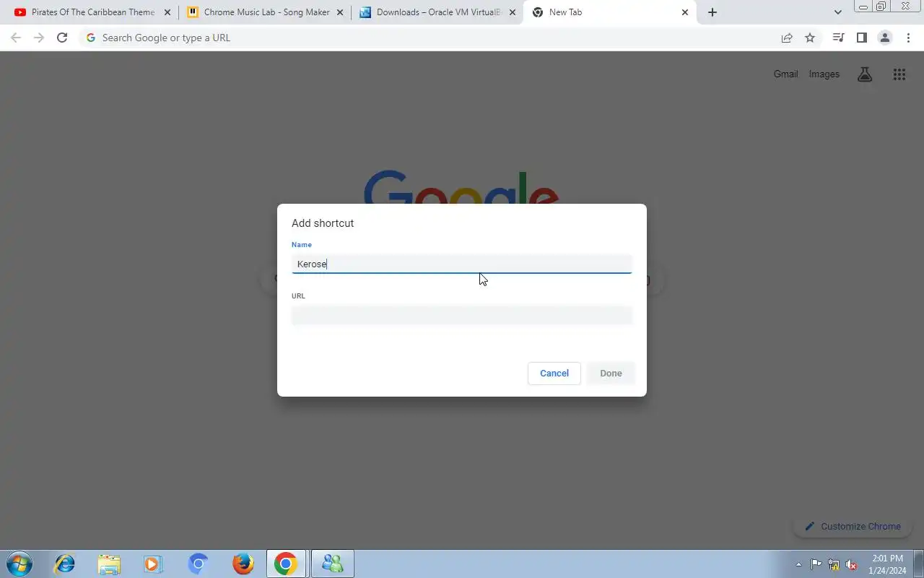Close the Pirates Of The Caribbean tab
The height and width of the screenshot is (578, 924).
point(167,12)
